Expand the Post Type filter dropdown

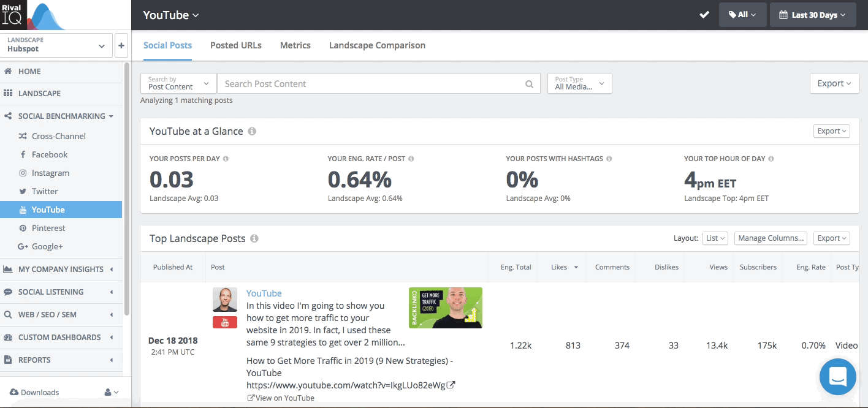[579, 84]
